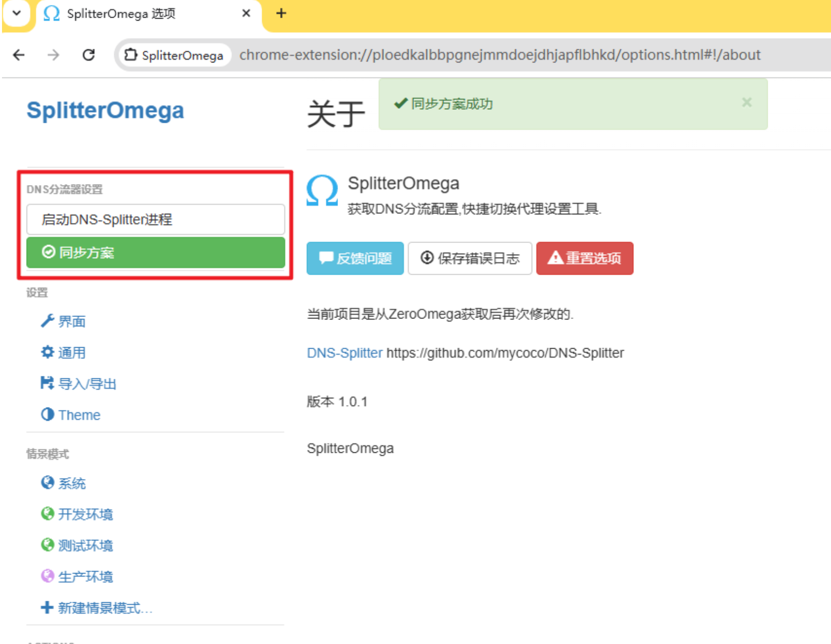Image resolution: width=831 pixels, height=644 pixels.
Task: Click the globe icon beside 测试环境
Action: (47, 545)
